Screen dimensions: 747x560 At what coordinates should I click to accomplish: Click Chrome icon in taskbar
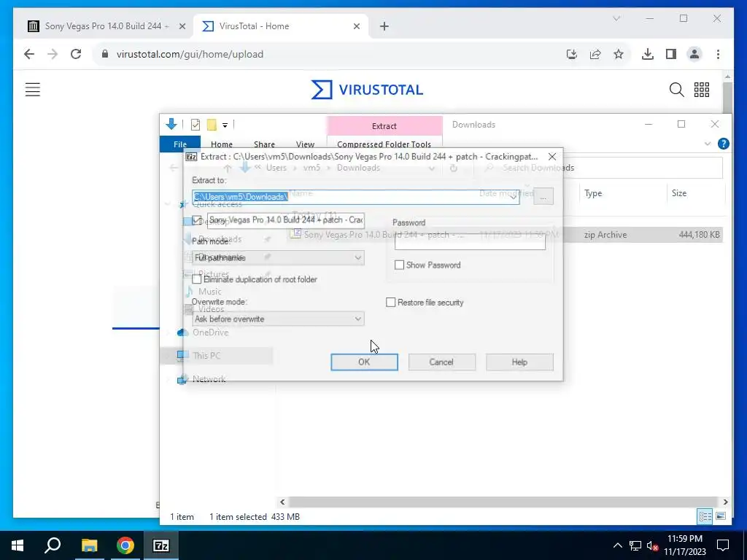[x=125, y=545]
